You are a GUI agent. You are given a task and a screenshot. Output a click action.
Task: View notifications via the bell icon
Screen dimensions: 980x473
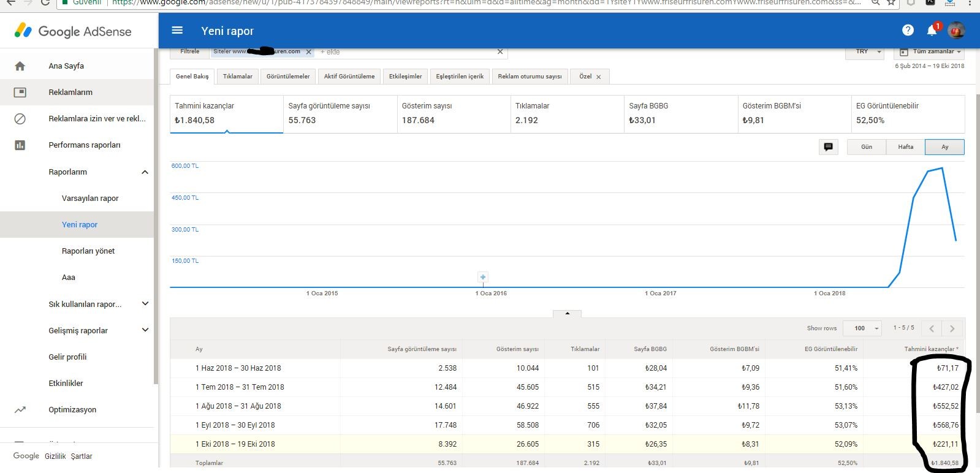click(x=932, y=30)
